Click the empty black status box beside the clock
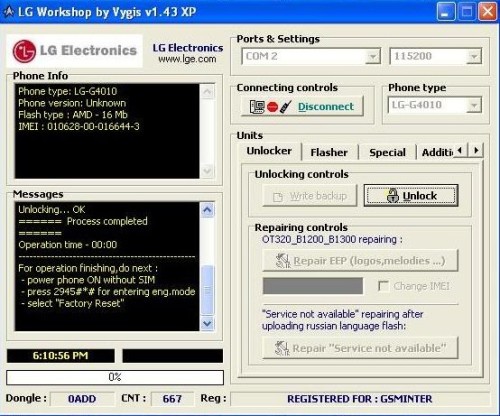500x416 pixels. [173, 356]
